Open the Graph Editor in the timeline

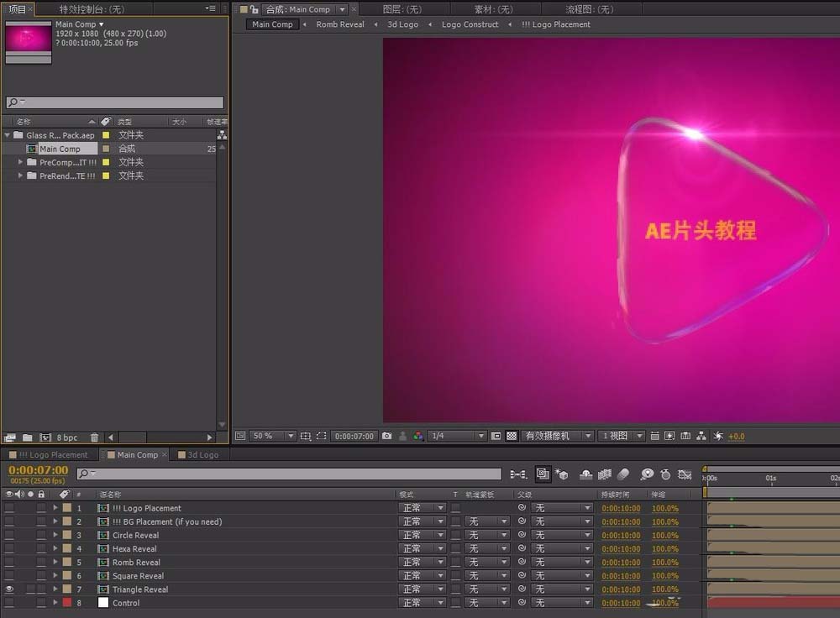click(685, 474)
